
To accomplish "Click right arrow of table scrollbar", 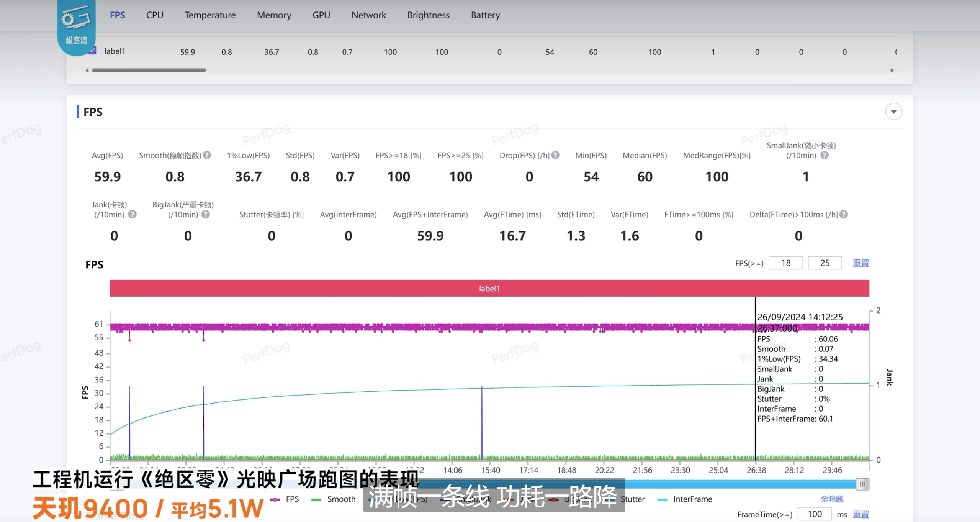I will pos(892,70).
